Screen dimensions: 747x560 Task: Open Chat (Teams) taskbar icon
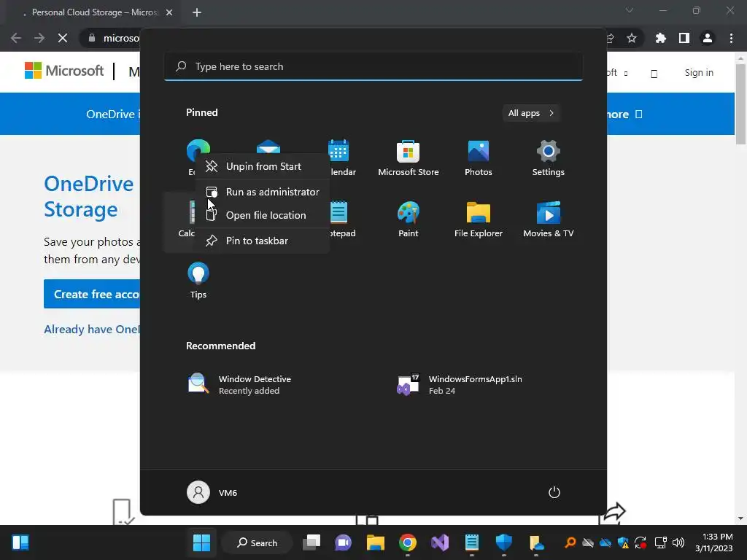click(x=343, y=542)
